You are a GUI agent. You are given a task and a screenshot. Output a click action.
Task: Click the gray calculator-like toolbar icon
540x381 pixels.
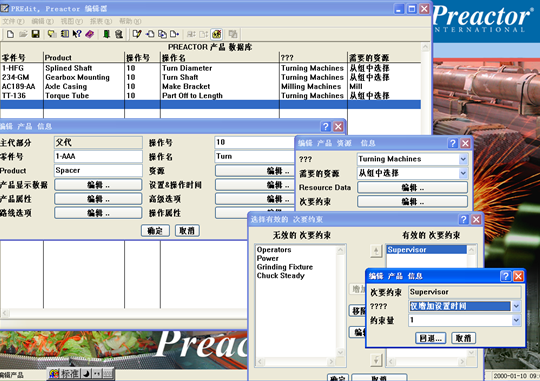tap(119, 34)
